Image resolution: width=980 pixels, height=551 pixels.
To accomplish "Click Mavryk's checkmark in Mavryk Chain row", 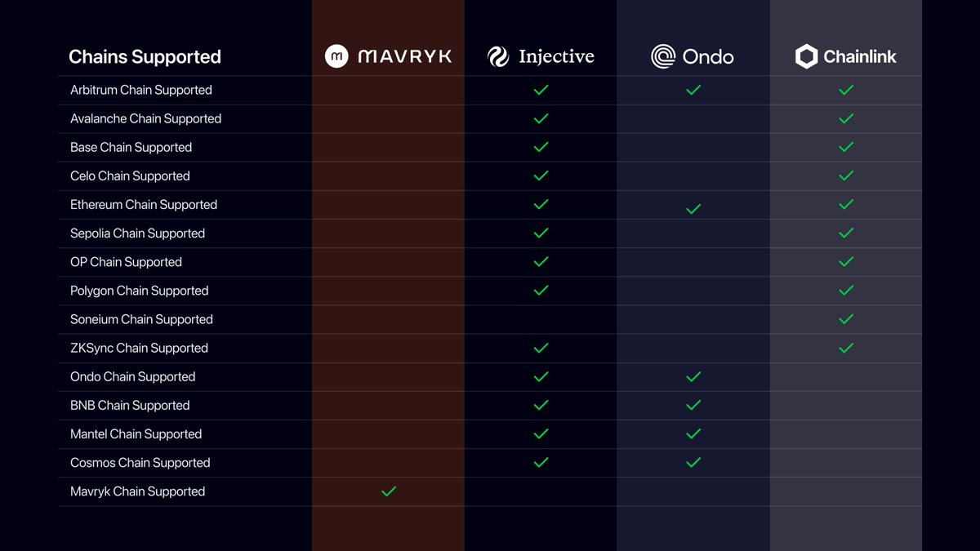I will pyautogui.click(x=389, y=491).
